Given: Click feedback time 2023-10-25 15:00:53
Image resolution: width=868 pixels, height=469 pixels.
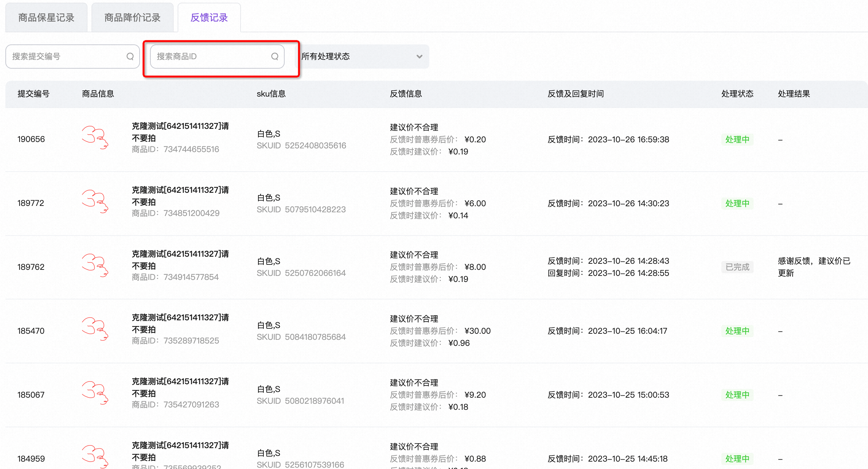Looking at the screenshot, I should coord(628,395).
